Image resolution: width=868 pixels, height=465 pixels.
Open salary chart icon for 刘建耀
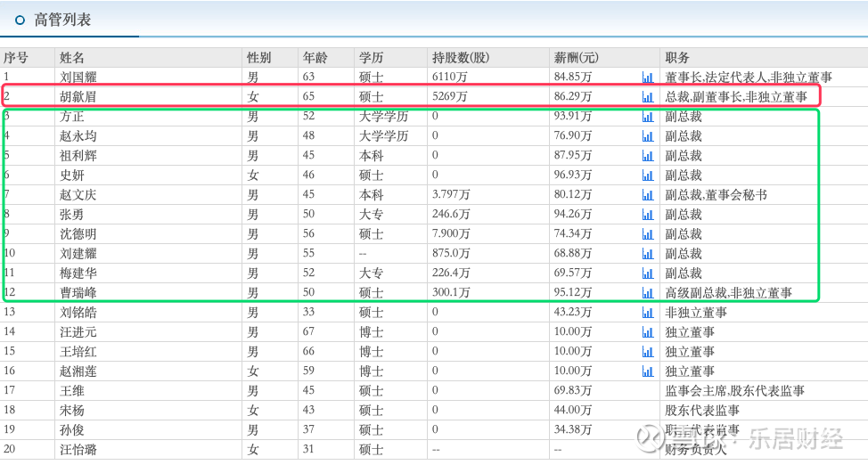pyautogui.click(x=647, y=254)
